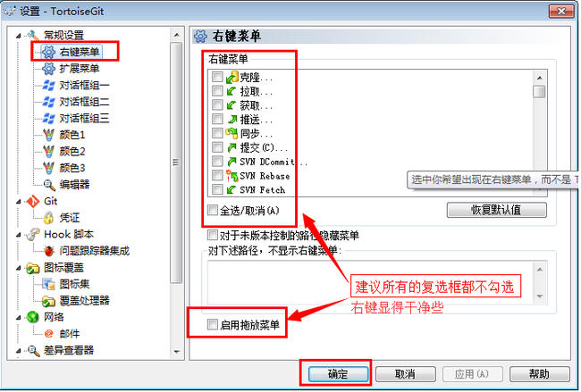The height and width of the screenshot is (392, 581).
Task: Click the 邮件 at-sign icon
Action: (x=48, y=334)
